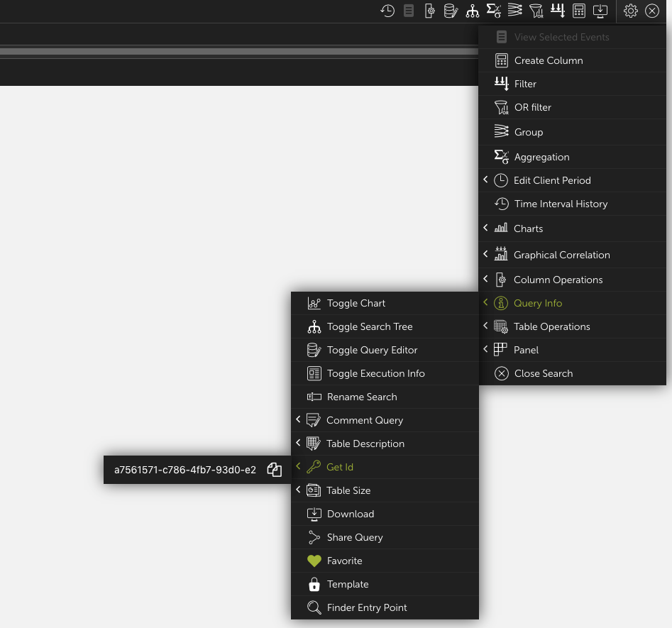Viewport: 672px width, 628px height.
Task: Choose Share Query menu entry
Action: (x=354, y=537)
